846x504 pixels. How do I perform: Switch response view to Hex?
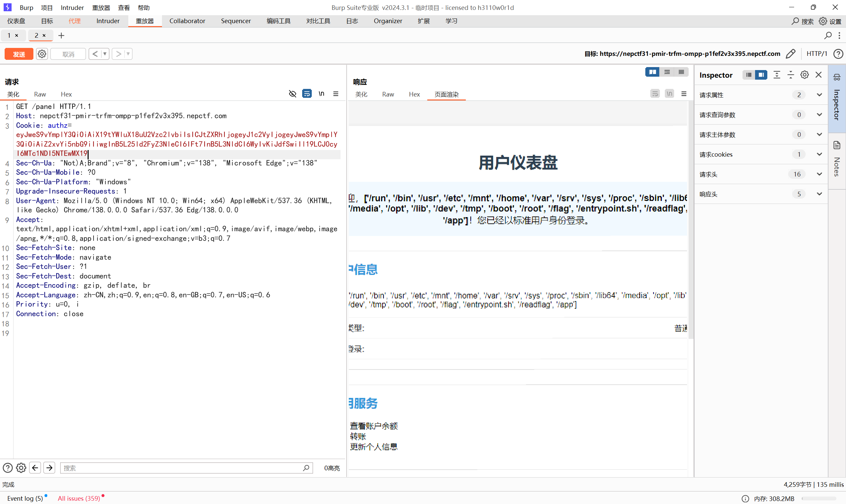pos(414,94)
